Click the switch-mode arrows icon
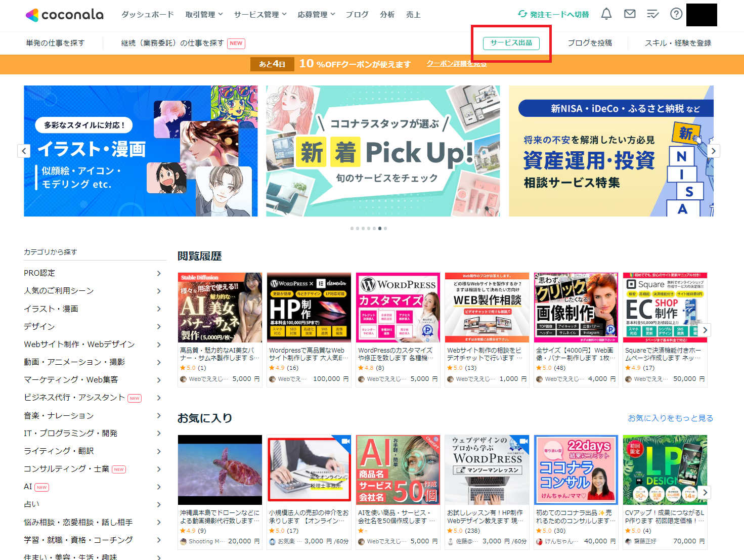 click(522, 14)
